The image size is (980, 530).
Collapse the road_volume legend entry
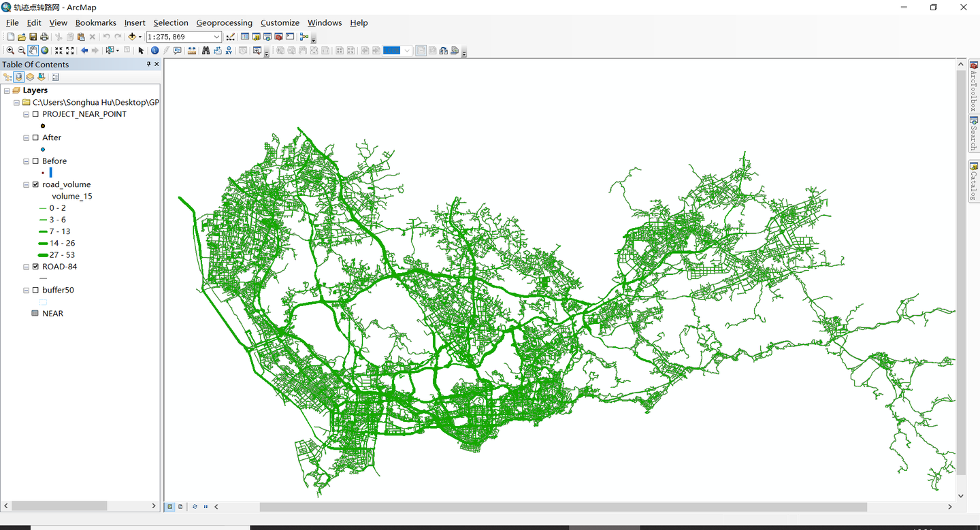tap(26, 184)
